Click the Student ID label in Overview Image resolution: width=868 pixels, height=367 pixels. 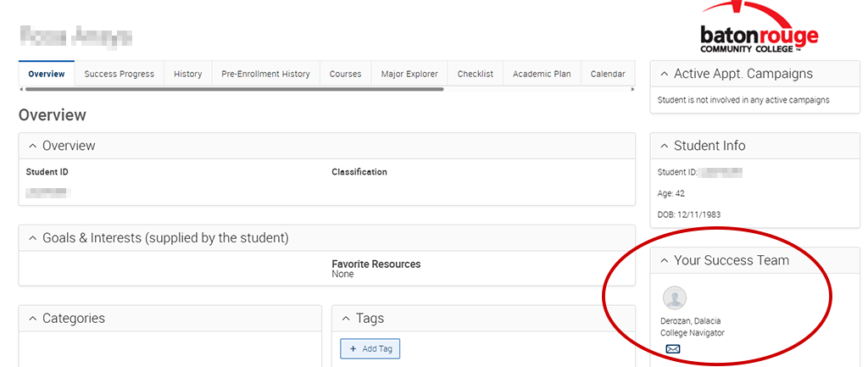[x=47, y=172]
